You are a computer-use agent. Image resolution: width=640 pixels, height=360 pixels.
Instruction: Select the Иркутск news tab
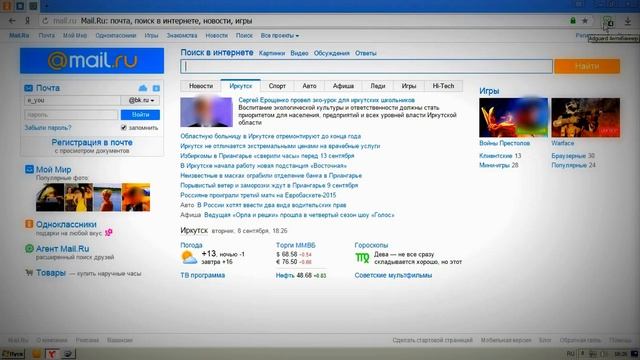pos(240,86)
